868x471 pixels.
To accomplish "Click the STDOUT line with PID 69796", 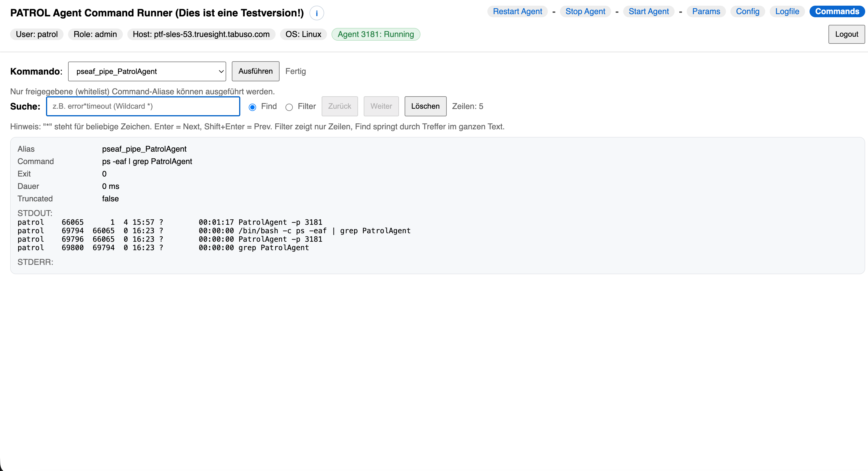I will [170, 239].
